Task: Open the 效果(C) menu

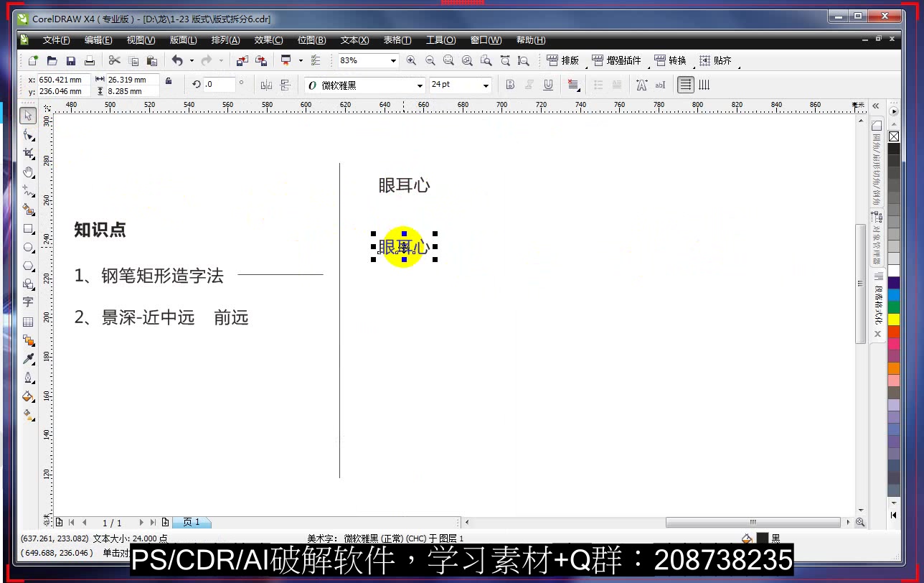Action: [268, 40]
